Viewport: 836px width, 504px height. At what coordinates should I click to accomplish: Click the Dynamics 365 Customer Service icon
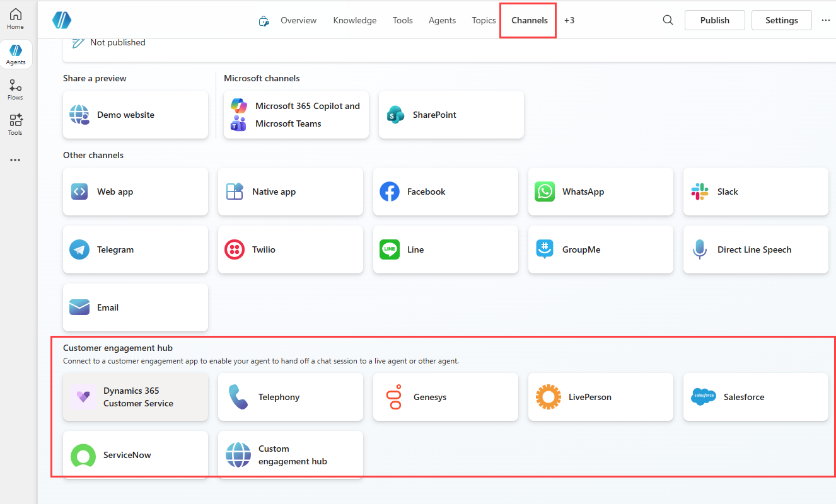click(83, 397)
